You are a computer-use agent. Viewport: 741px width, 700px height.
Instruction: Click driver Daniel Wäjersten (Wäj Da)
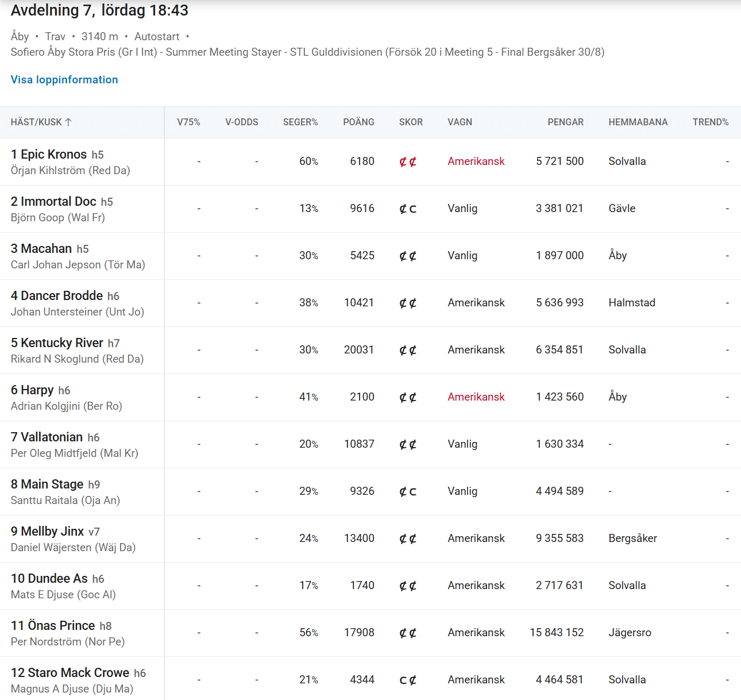point(74,548)
